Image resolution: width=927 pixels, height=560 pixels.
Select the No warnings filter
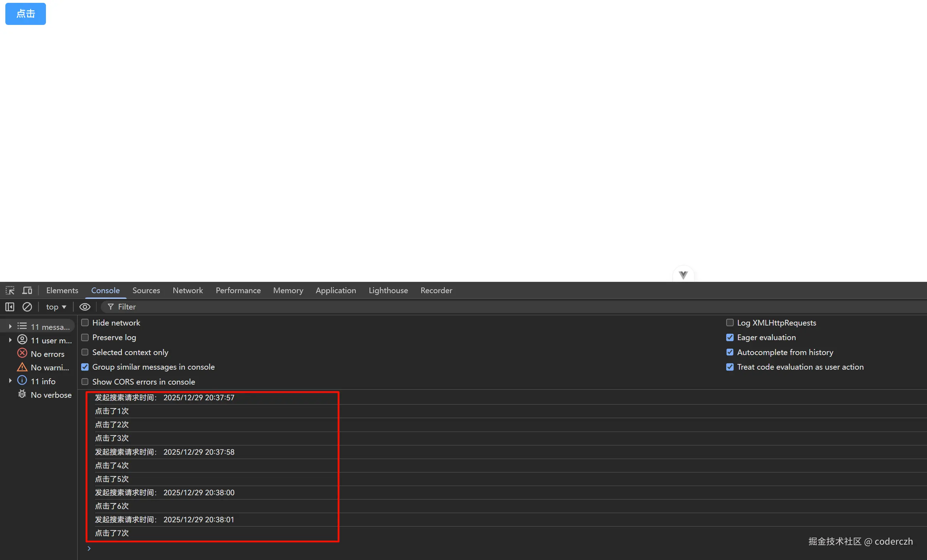[x=49, y=368]
